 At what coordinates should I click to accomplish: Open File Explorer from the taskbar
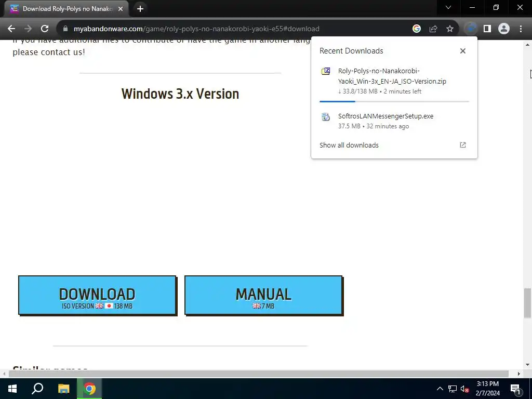click(64, 389)
